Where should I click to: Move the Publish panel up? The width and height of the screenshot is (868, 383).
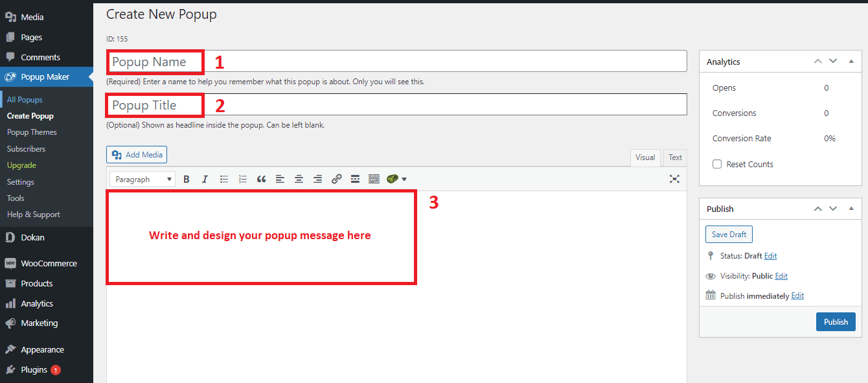click(x=817, y=208)
